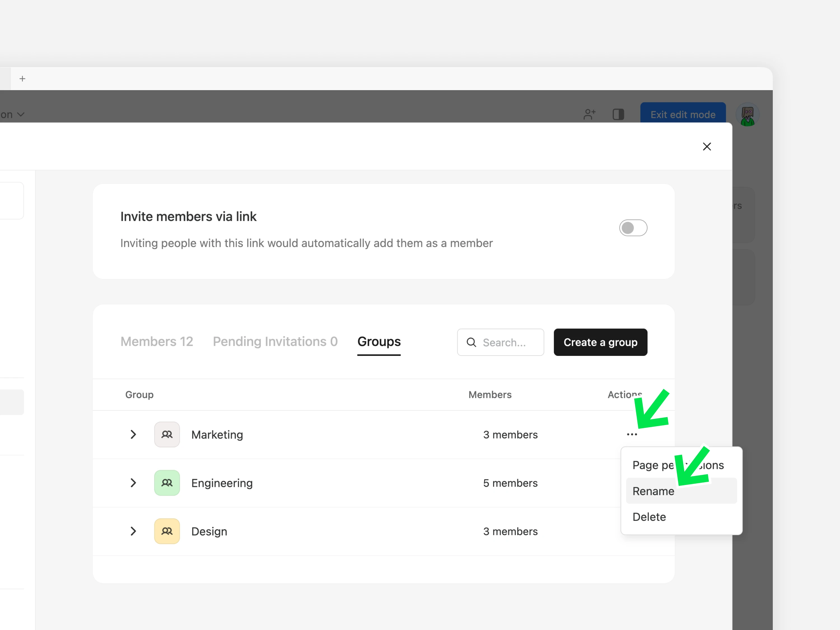Screen dimensions: 840x630
Task: Open Marketing row three-dot actions menu
Action: tap(632, 435)
